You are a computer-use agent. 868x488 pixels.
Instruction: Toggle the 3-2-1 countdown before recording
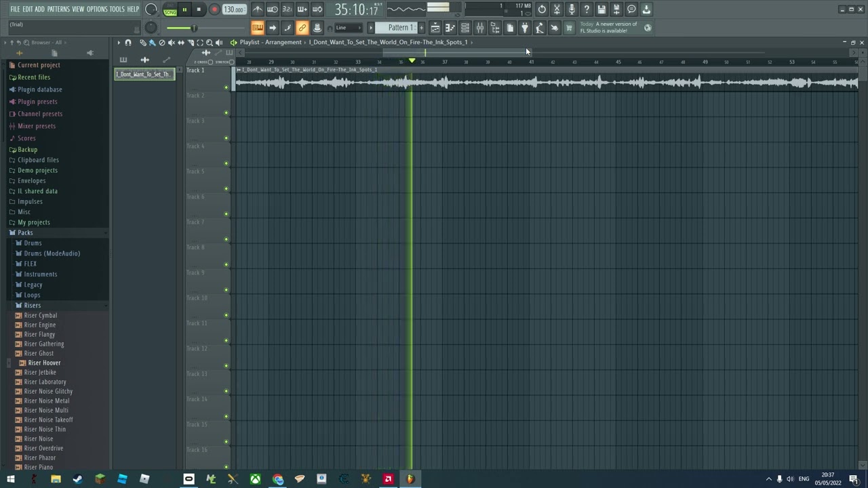[x=287, y=9]
